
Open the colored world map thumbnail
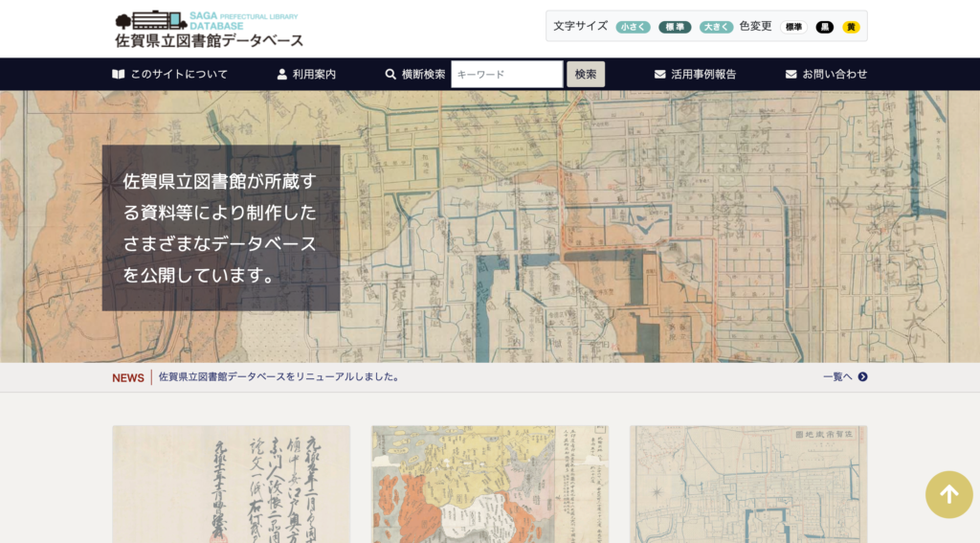coord(490,485)
